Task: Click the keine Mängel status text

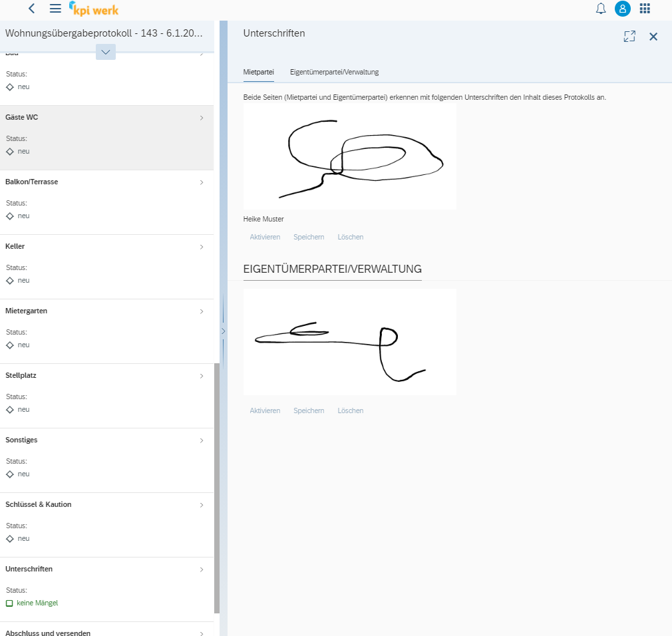Action: 37,603
